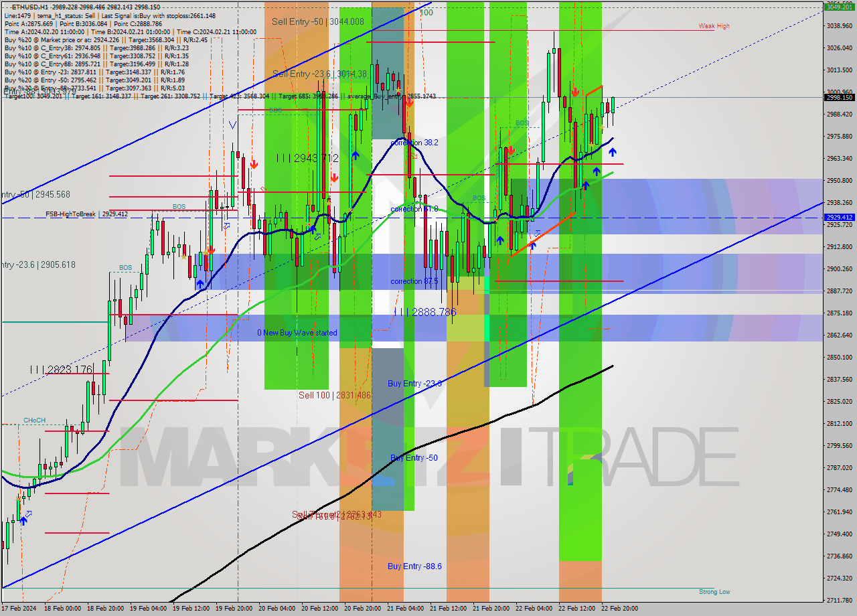Click 3013.500 on the price axis

pos(840,70)
